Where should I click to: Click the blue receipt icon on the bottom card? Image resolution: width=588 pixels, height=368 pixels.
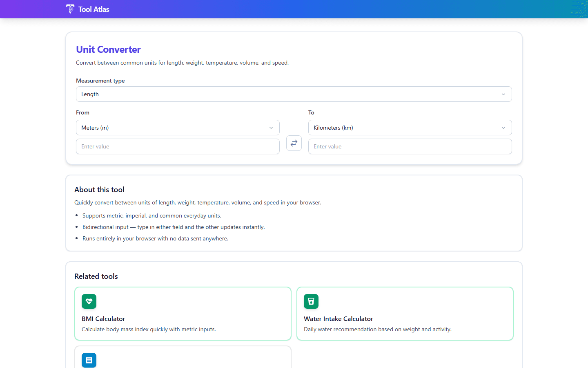89,360
